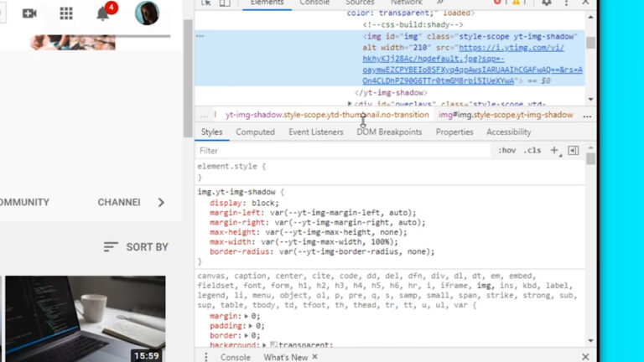
Task: Toggle the :hov element state panel
Action: pos(506,151)
